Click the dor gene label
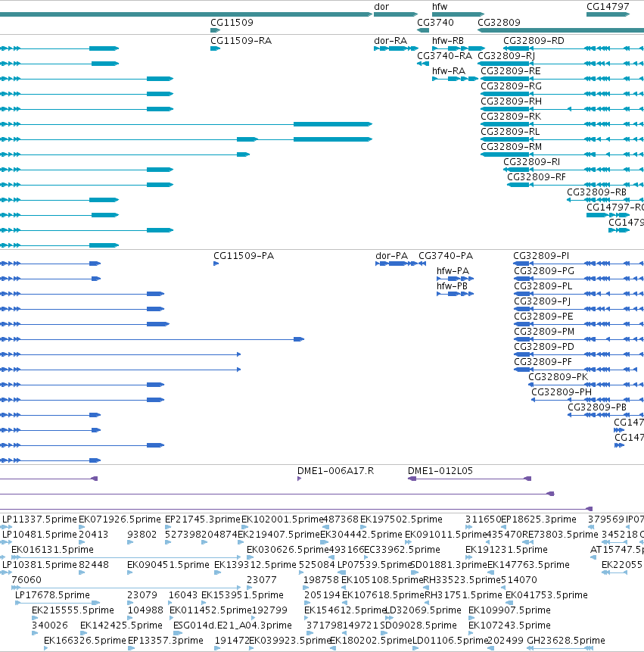 [x=381, y=7]
